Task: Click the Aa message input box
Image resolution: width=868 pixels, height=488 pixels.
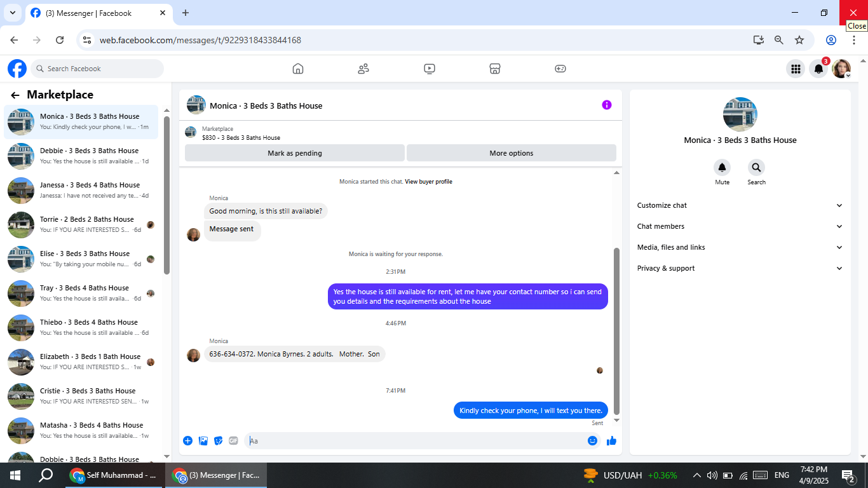Action: [x=415, y=440]
